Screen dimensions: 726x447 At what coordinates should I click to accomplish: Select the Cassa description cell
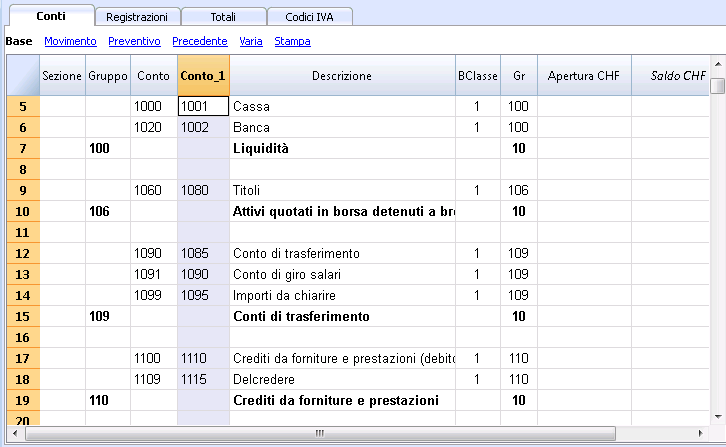pyautogui.click(x=342, y=106)
